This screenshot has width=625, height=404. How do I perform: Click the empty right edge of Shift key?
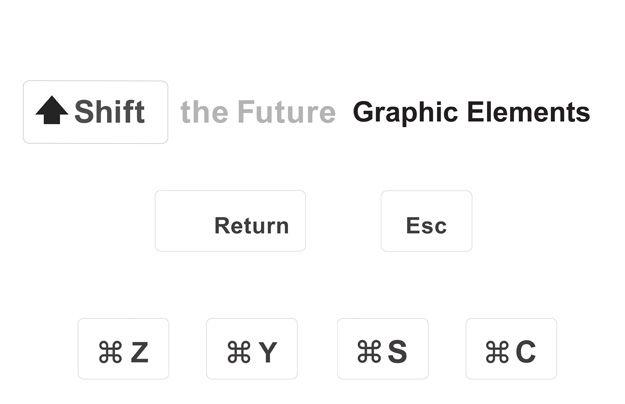(158, 112)
